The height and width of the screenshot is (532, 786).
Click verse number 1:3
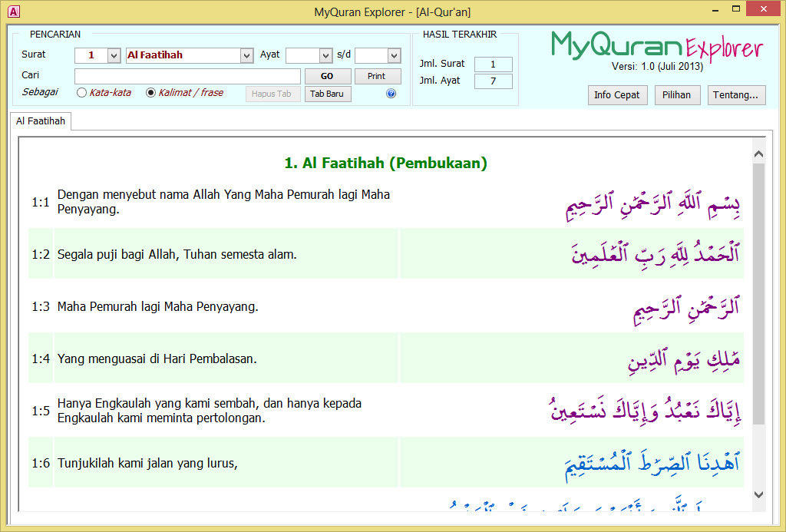tap(41, 306)
